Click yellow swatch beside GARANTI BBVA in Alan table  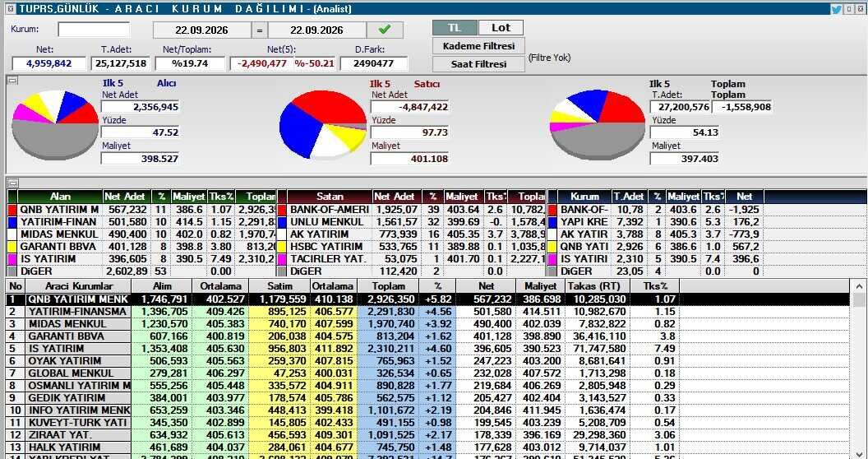pyautogui.click(x=12, y=247)
